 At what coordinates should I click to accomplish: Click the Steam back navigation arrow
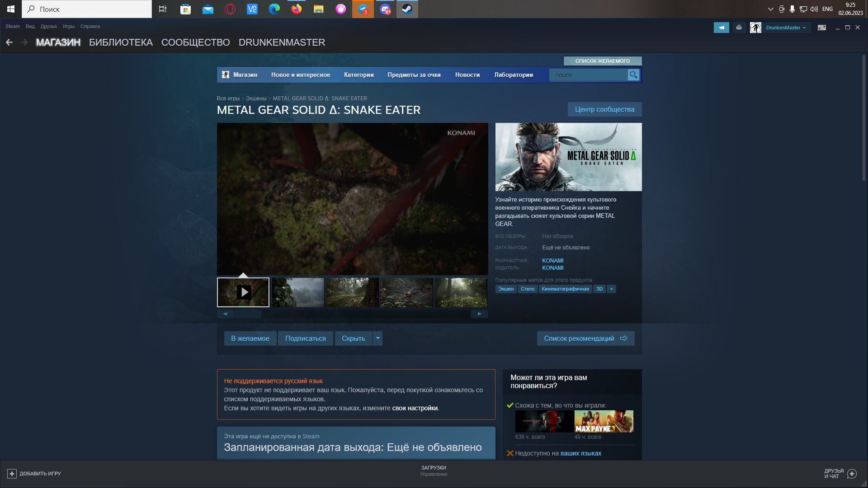[9, 42]
